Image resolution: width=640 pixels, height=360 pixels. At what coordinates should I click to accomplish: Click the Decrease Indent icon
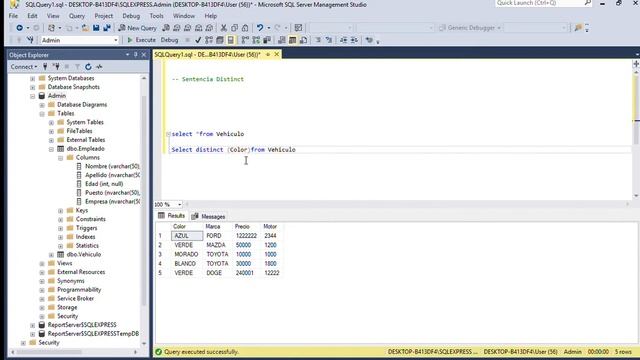343,40
